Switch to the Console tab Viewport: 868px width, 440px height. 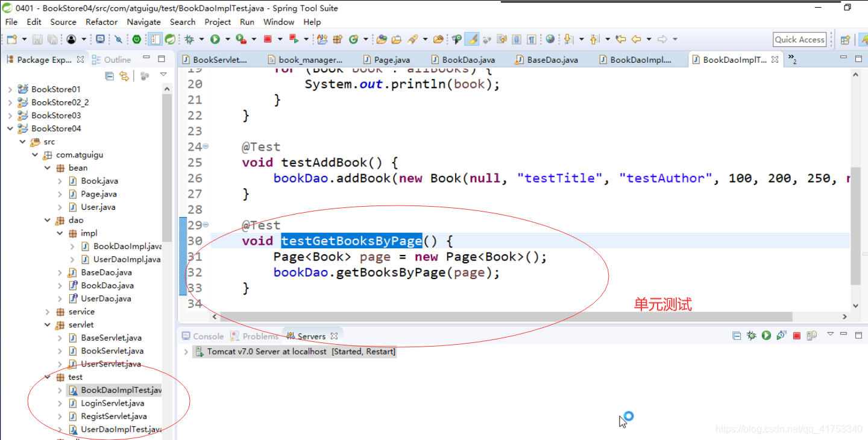click(x=203, y=336)
